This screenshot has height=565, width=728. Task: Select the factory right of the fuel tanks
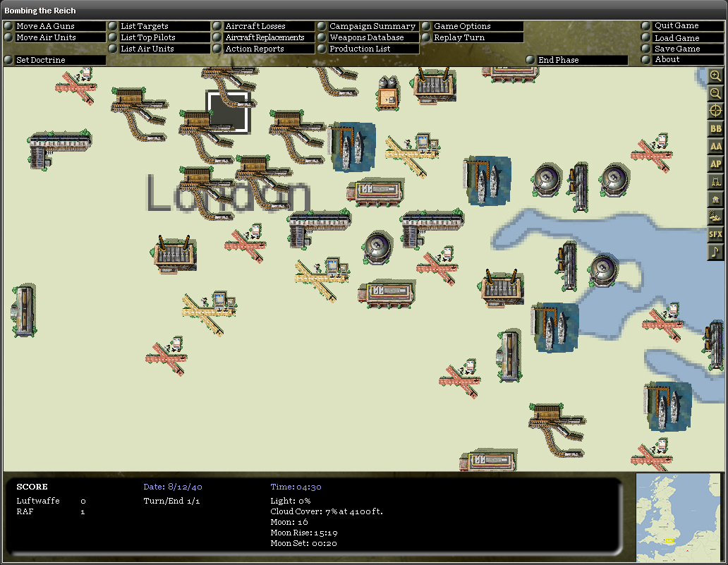434,86
